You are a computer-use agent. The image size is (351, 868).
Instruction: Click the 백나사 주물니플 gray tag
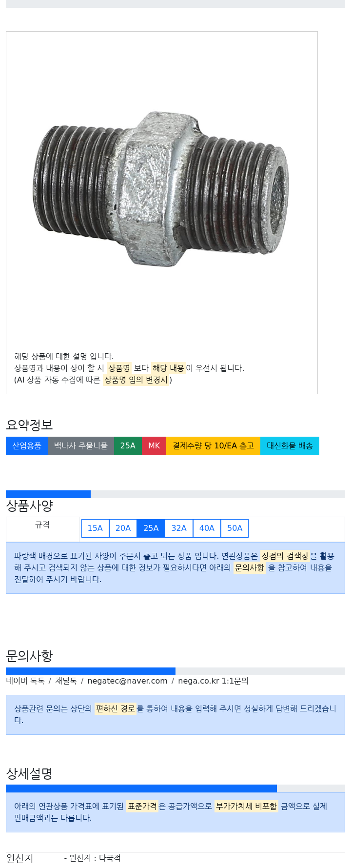click(x=81, y=446)
